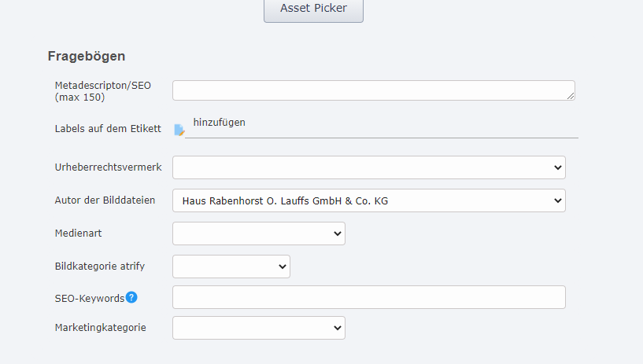The image size is (643, 364).
Task: Click the Asset Picker button
Action: point(313,9)
